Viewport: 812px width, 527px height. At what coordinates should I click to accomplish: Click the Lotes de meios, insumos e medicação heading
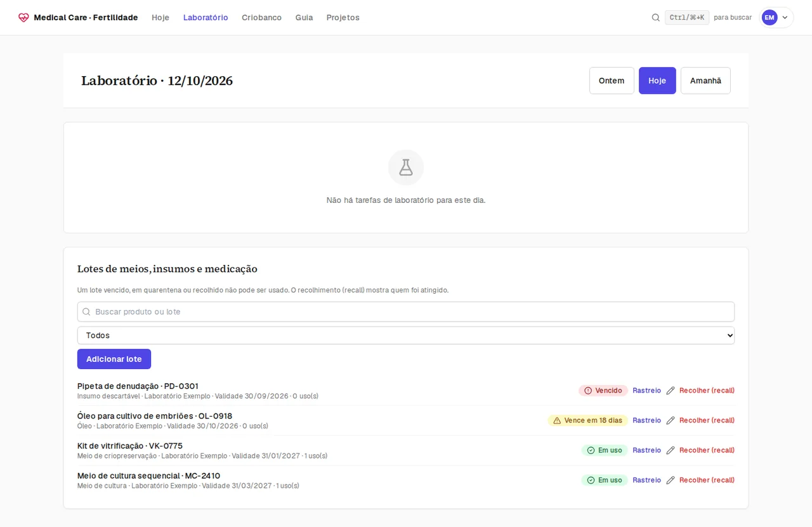[167, 269]
